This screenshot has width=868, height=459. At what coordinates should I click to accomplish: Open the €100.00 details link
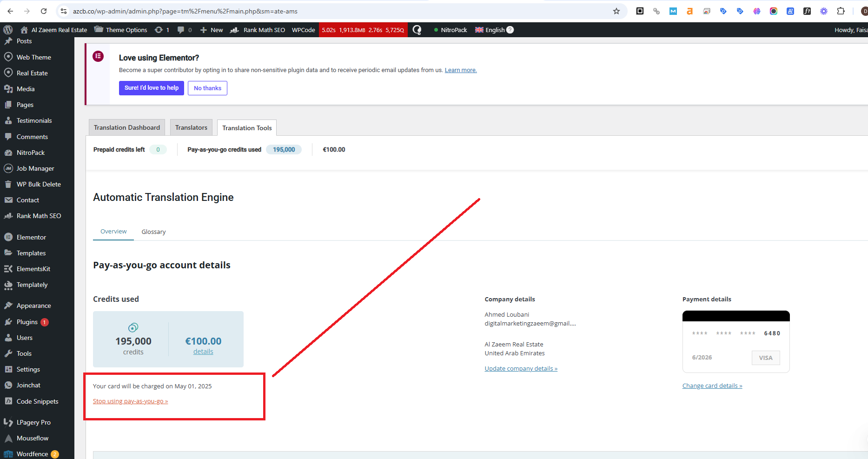coord(203,352)
